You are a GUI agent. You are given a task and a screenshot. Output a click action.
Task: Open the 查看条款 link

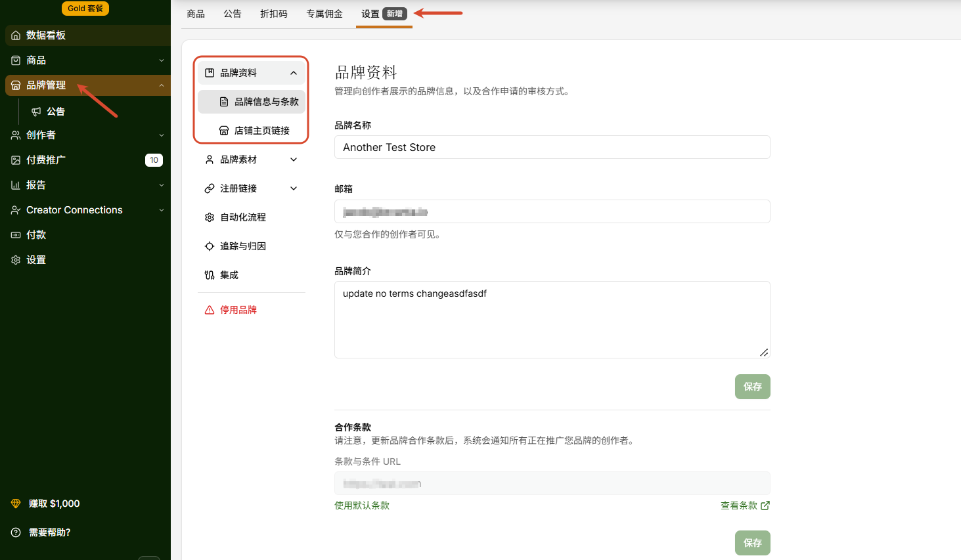coord(745,506)
